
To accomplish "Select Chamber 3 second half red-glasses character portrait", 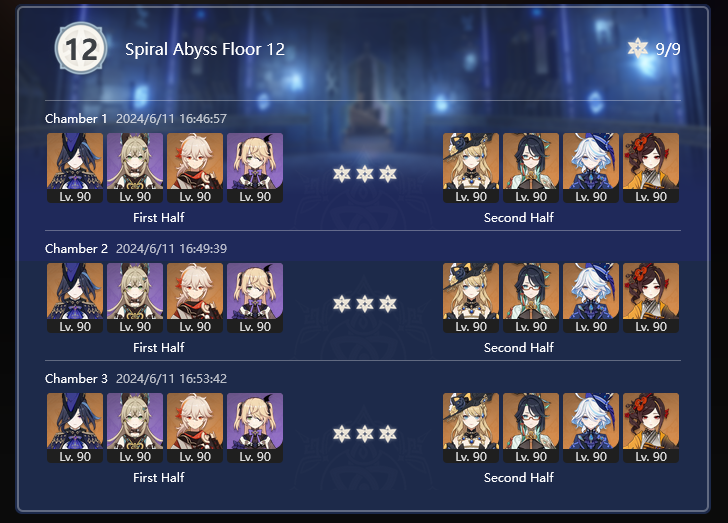I will coord(531,428).
